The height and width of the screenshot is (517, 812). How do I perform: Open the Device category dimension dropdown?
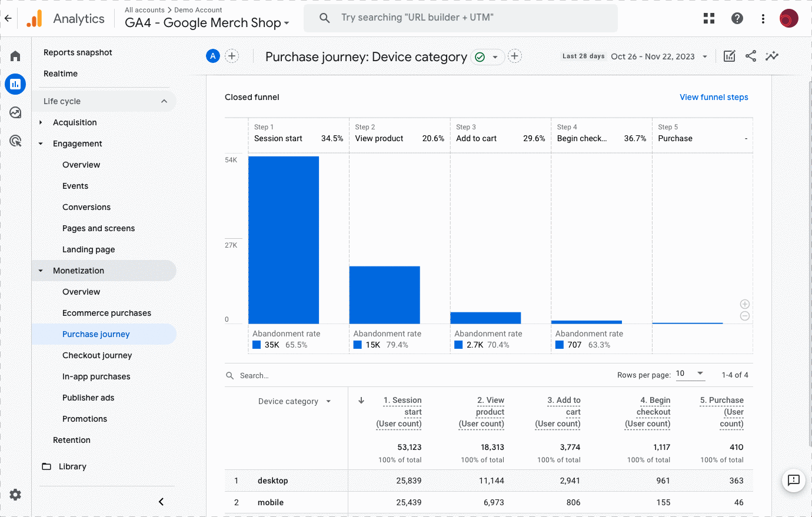click(294, 401)
